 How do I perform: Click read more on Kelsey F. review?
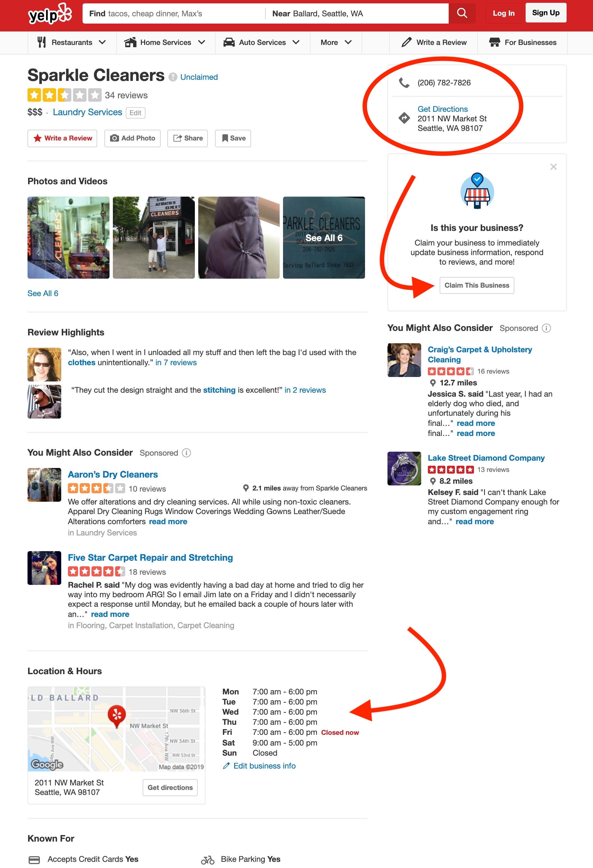click(x=475, y=521)
